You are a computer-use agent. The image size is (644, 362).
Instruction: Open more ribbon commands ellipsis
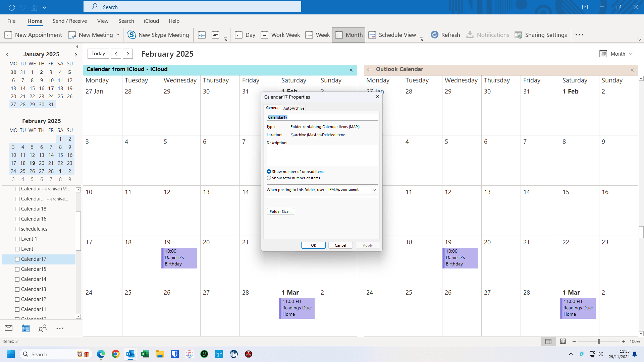tap(580, 35)
